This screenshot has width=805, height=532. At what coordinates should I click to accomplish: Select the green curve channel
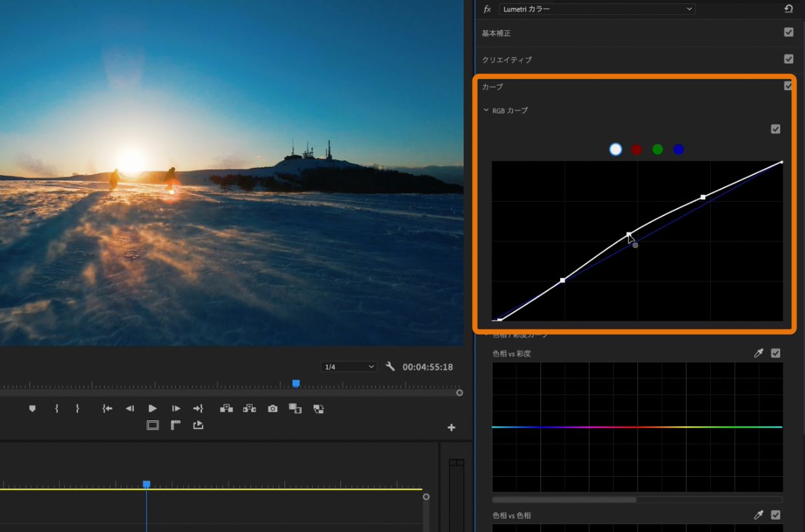pos(658,149)
